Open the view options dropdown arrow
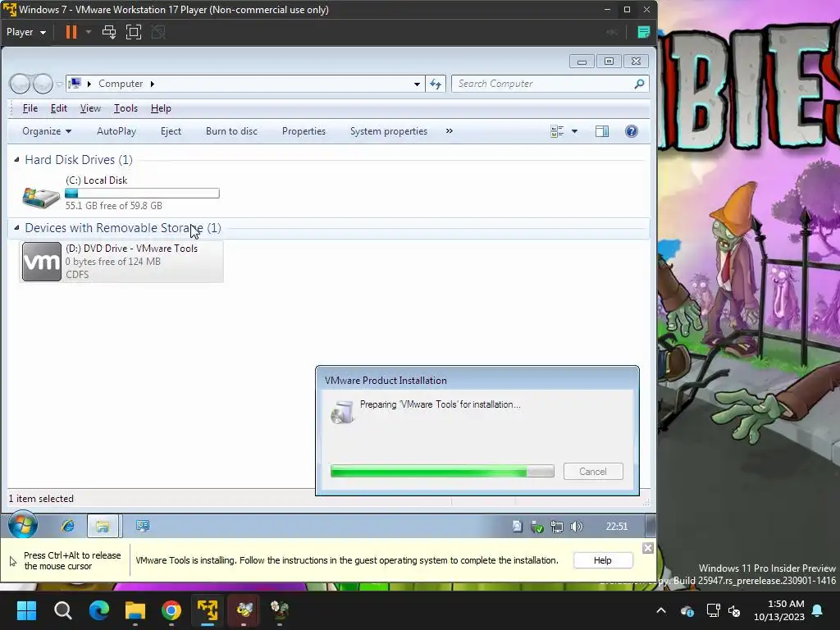This screenshot has width=840, height=630. click(574, 131)
